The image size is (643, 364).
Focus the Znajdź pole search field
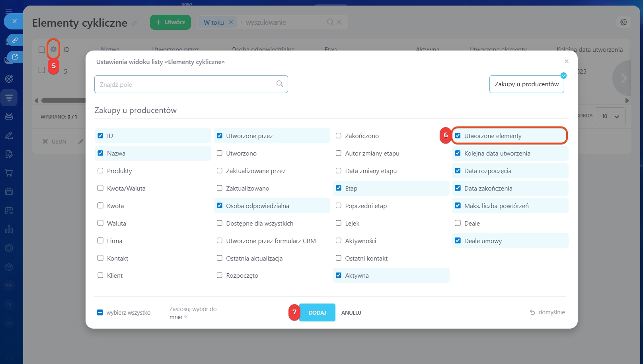pos(185,84)
